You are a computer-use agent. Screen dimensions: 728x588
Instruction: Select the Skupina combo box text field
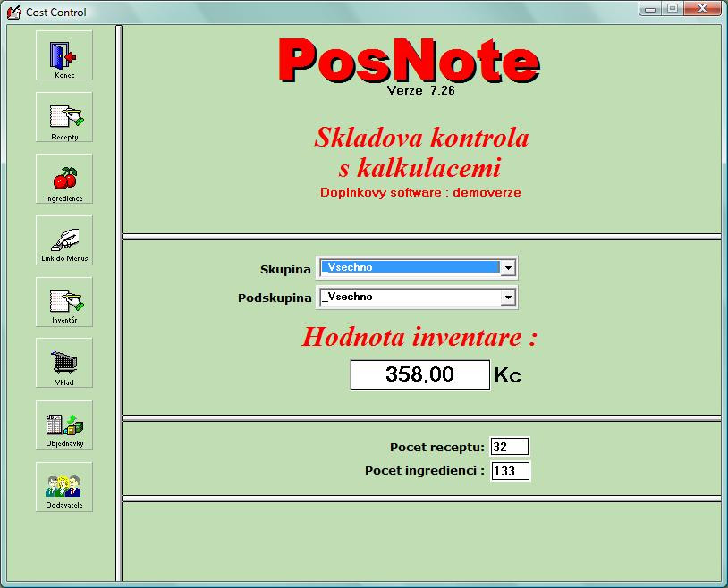(410, 267)
